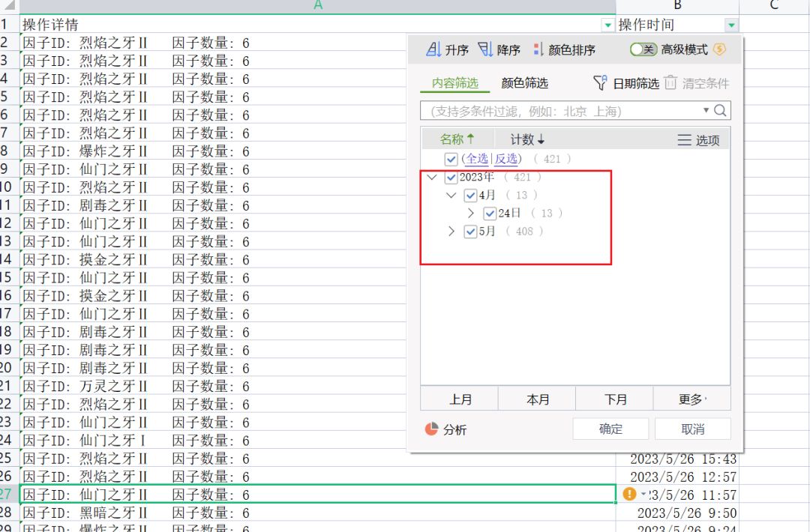
Task: Switch to the 颜色筛选 tab
Action: (524, 83)
